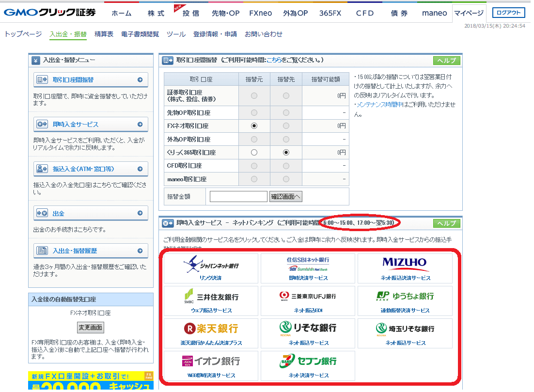
Task: Select the 住信SBIネット銀行 logo
Action: pos(308,264)
